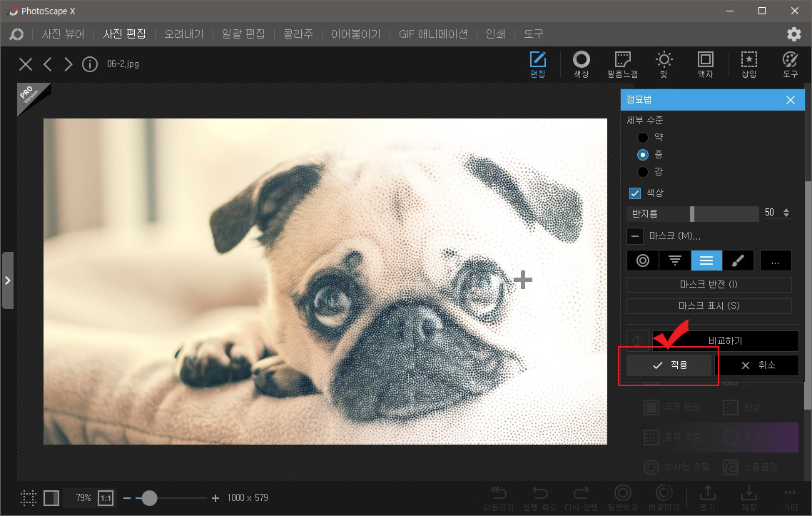
Task: Select the linear gradient mask icon
Action: coord(675,260)
